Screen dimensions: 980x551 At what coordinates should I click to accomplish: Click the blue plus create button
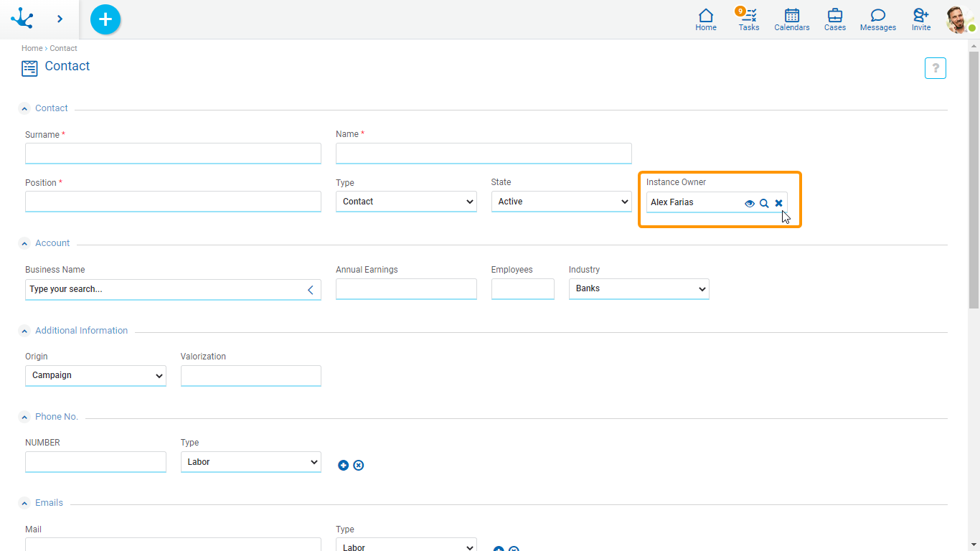pyautogui.click(x=105, y=19)
